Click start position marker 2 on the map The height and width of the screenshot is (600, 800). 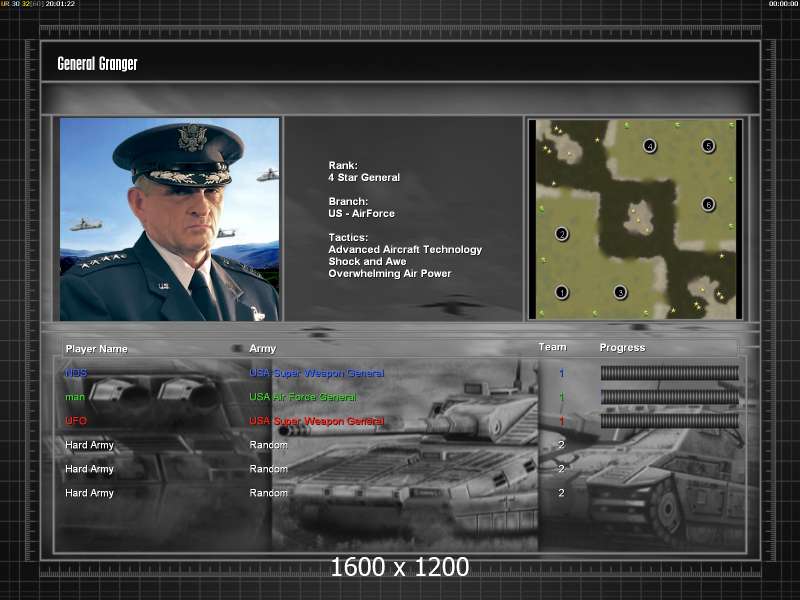pyautogui.click(x=562, y=234)
